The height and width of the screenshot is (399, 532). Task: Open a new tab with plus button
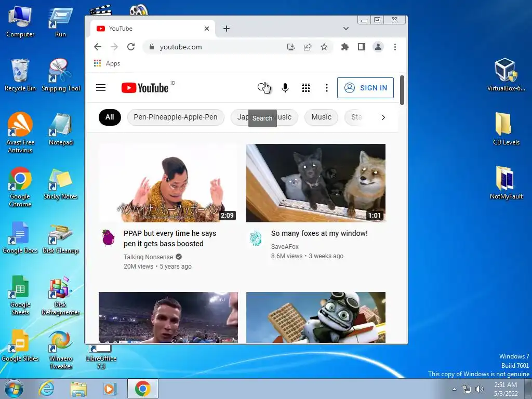click(x=227, y=29)
